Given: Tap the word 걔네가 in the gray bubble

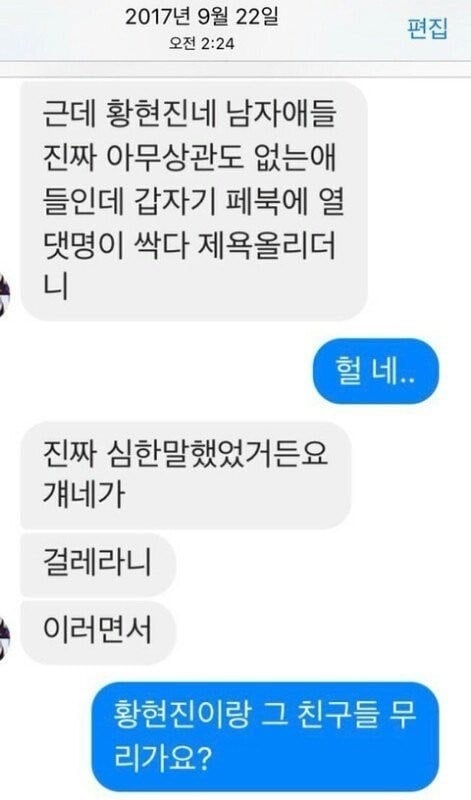Looking at the screenshot, I should click(84, 493).
